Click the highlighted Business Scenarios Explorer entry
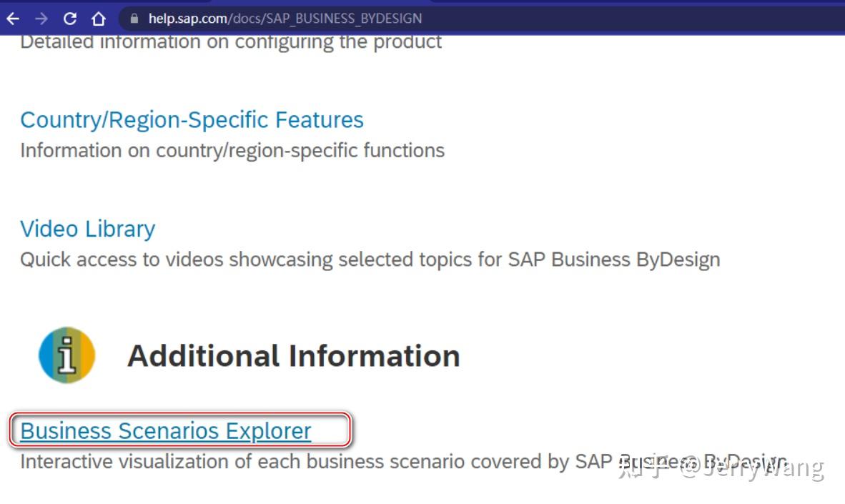845x504 pixels. click(165, 430)
